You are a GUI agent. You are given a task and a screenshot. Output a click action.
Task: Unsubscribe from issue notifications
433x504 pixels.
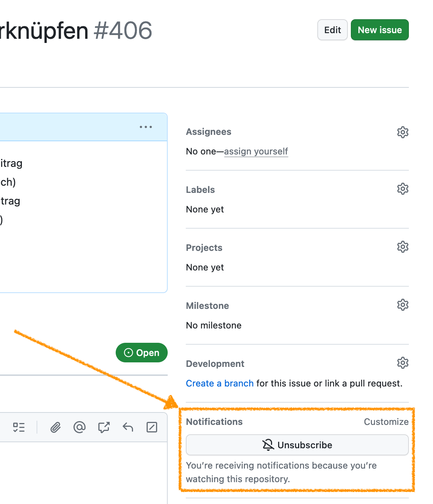pyautogui.click(x=297, y=445)
